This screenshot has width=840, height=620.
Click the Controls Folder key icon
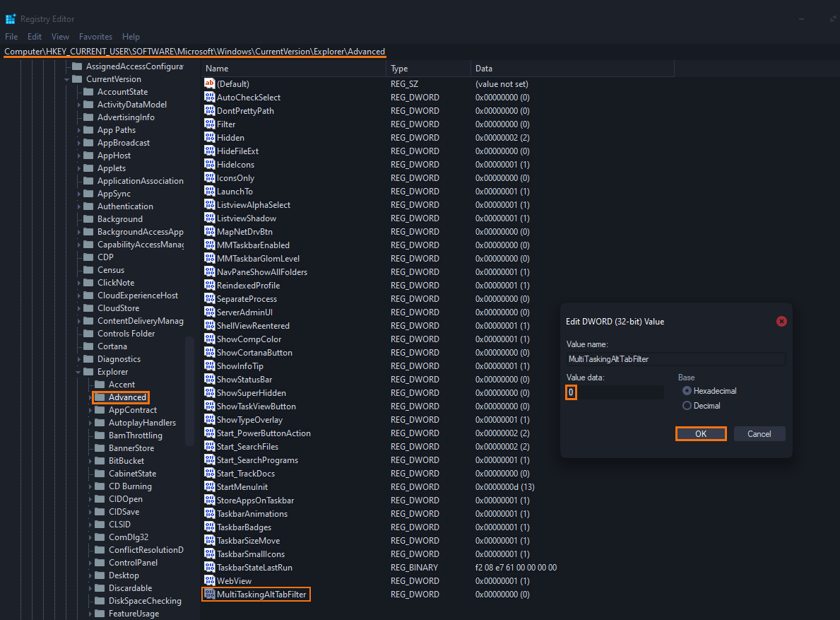[88, 333]
